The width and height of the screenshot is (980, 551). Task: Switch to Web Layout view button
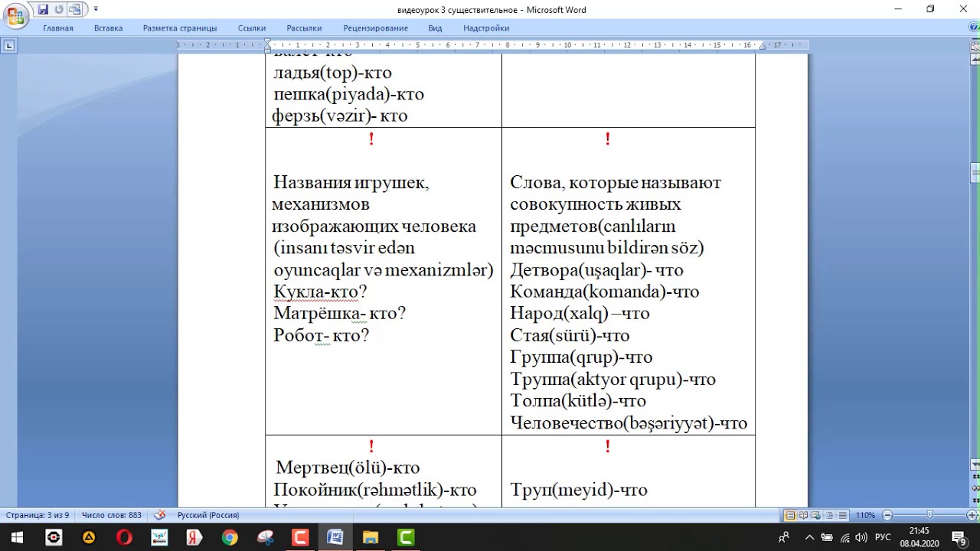tap(817, 515)
